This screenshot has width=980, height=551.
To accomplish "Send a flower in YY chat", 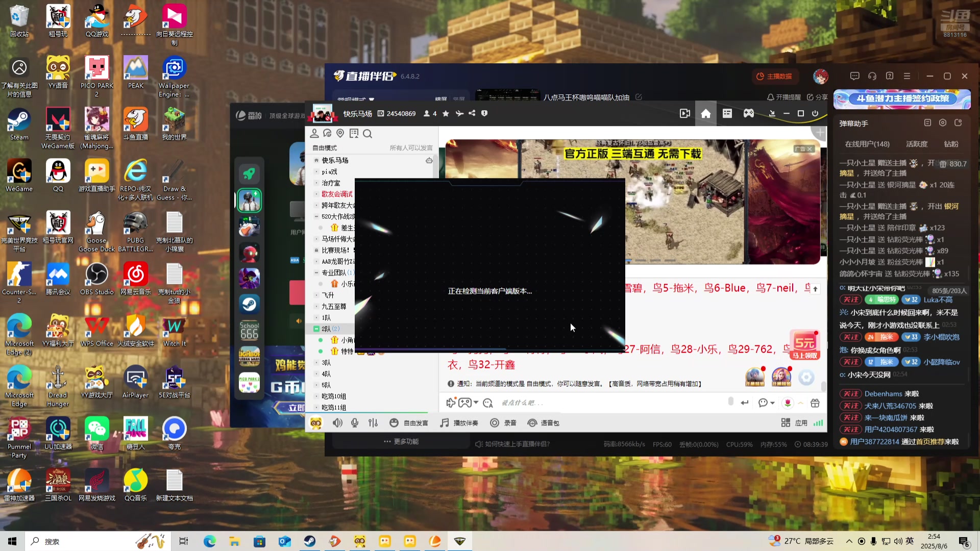I will click(x=788, y=403).
